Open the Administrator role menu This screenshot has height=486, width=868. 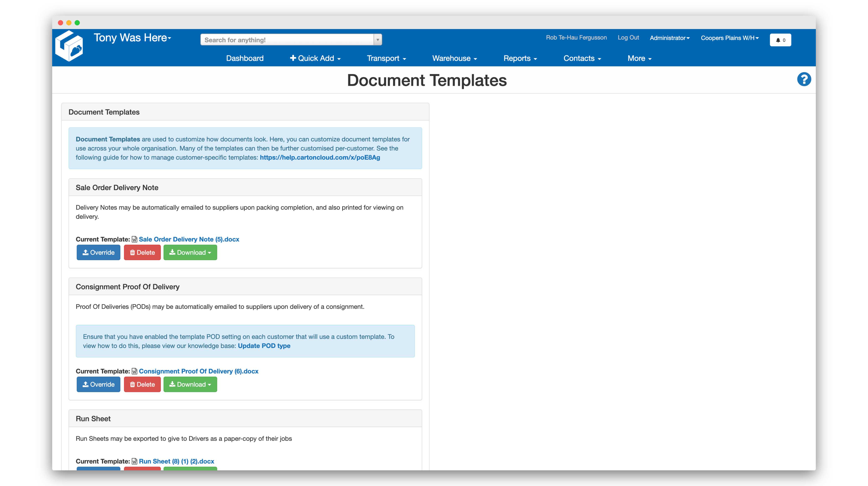(670, 38)
